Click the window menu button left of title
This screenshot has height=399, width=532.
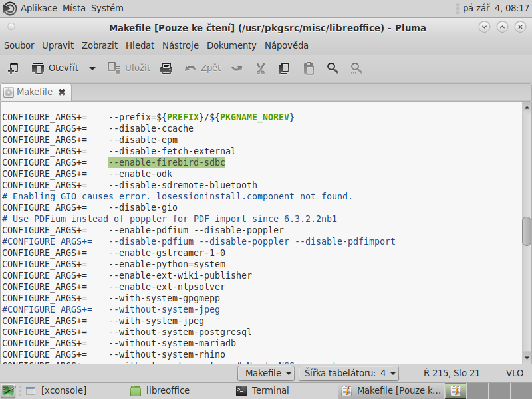[x=11, y=27]
